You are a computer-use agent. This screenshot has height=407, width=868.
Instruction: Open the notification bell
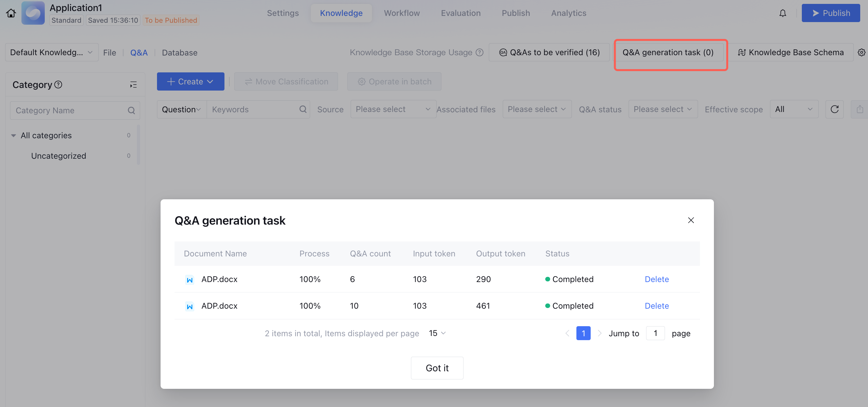coord(782,13)
